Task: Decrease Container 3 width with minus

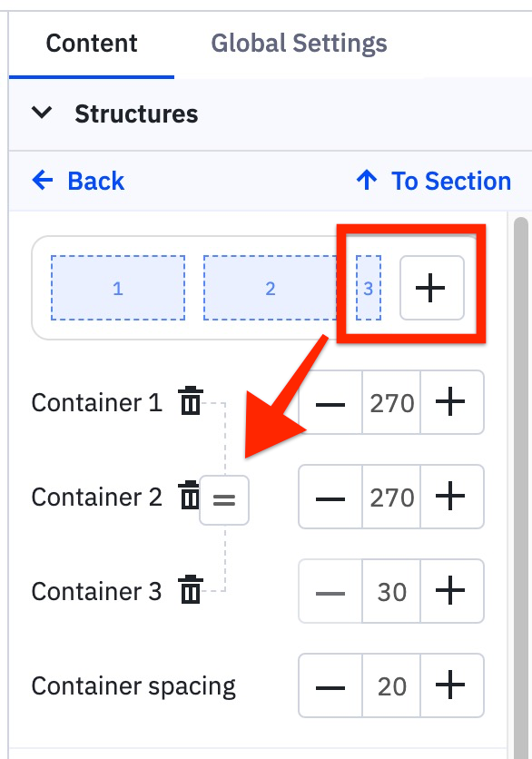Action: [330, 591]
